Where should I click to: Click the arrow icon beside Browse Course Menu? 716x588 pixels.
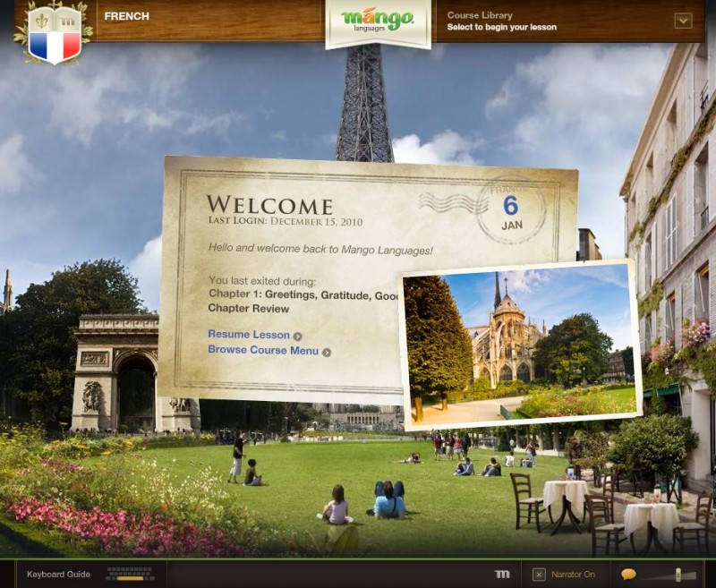tap(327, 352)
